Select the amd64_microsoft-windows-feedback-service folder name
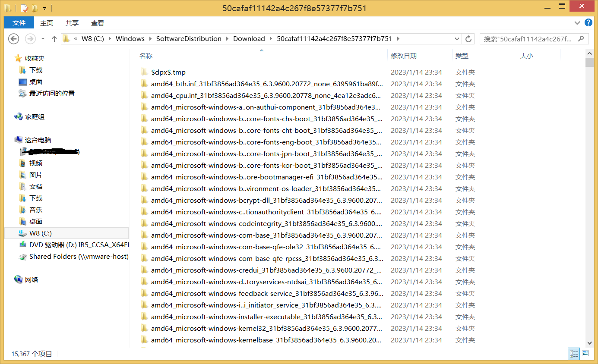 point(267,293)
